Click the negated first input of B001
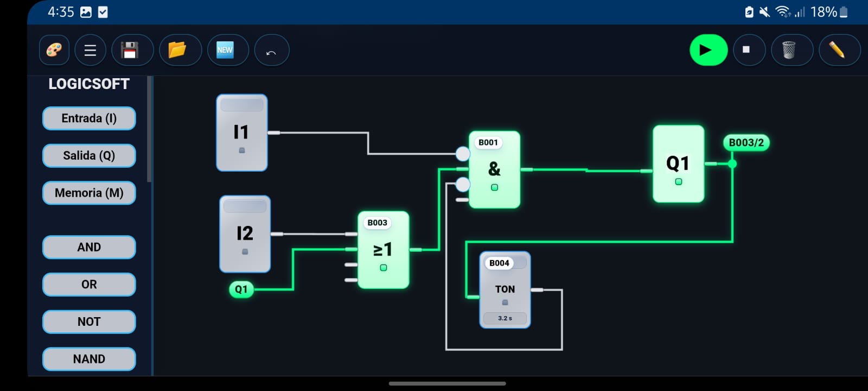This screenshot has height=391, width=868. (x=463, y=154)
